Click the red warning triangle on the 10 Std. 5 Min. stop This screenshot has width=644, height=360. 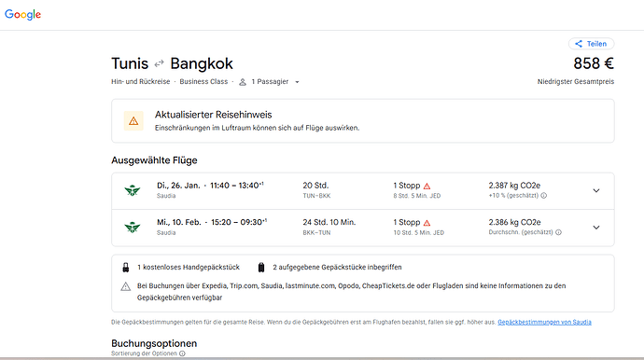[x=427, y=223]
